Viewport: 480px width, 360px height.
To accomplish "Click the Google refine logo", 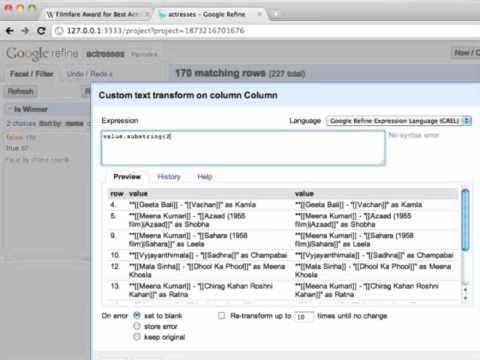I will pos(42,53).
